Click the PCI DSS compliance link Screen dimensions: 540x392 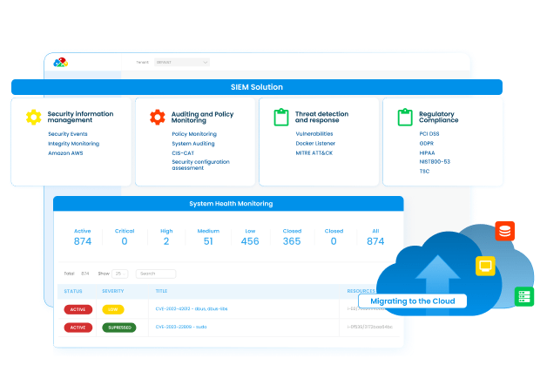(431, 134)
